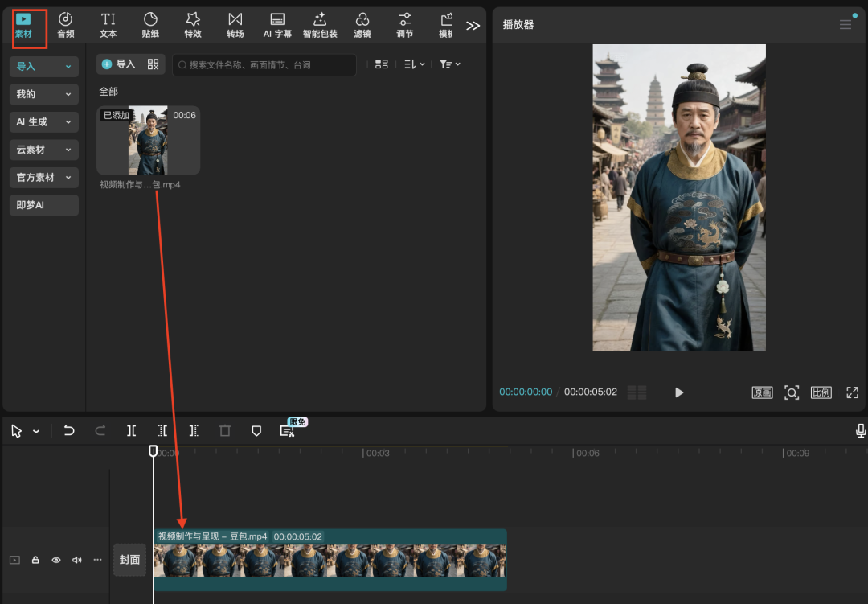Open the 特效 effects tab
The height and width of the screenshot is (604, 868).
[193, 25]
